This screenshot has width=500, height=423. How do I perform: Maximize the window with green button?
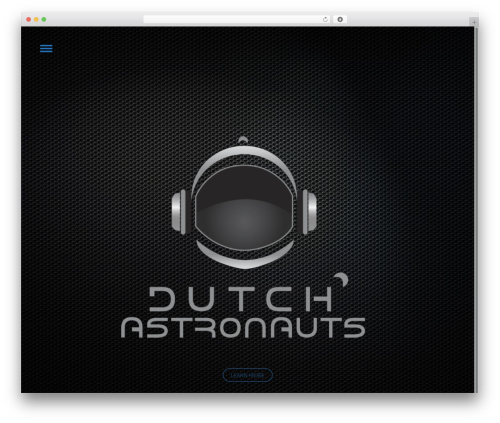coord(44,19)
